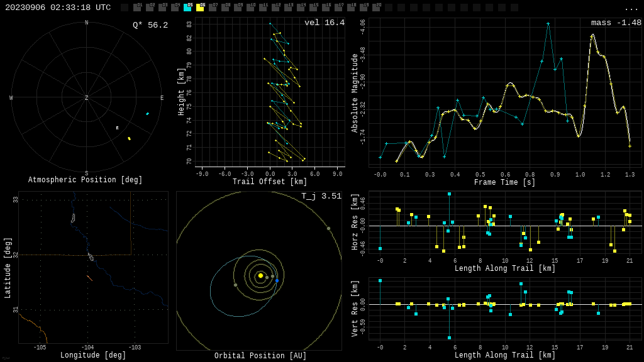The width and height of the screenshot is (644, 362).
Task: Click station indicator 19
Action: click(364, 8)
